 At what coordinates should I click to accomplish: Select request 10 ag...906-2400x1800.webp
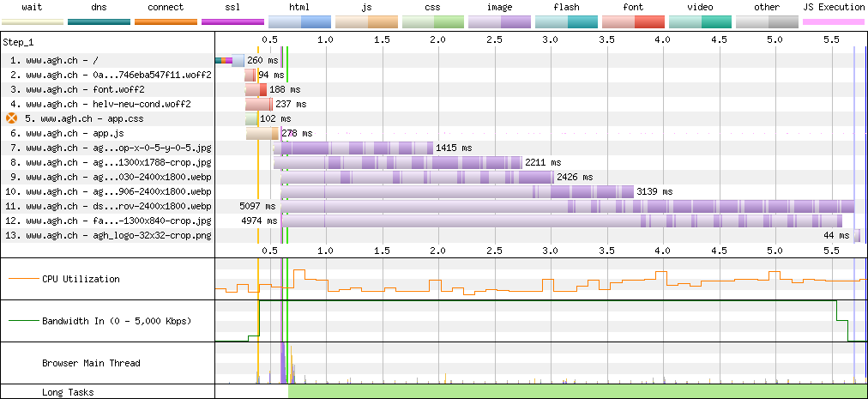click(108, 191)
